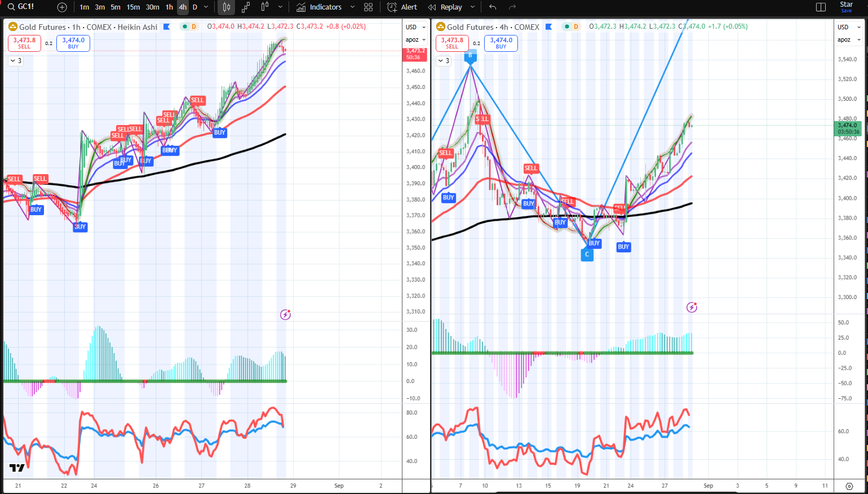Expand the time interval dropdown arrow
The image size is (868, 494).
click(x=206, y=7)
